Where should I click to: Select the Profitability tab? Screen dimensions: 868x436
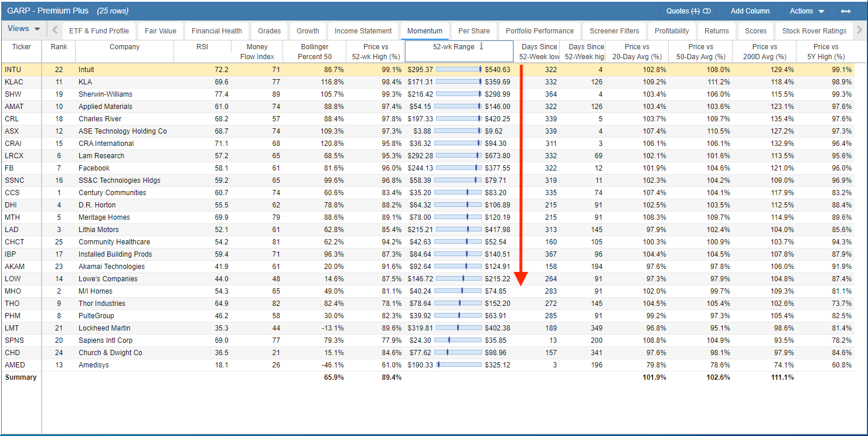672,31
